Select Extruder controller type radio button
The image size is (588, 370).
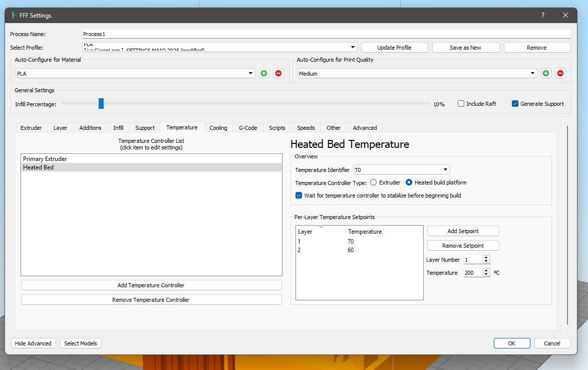coord(374,182)
